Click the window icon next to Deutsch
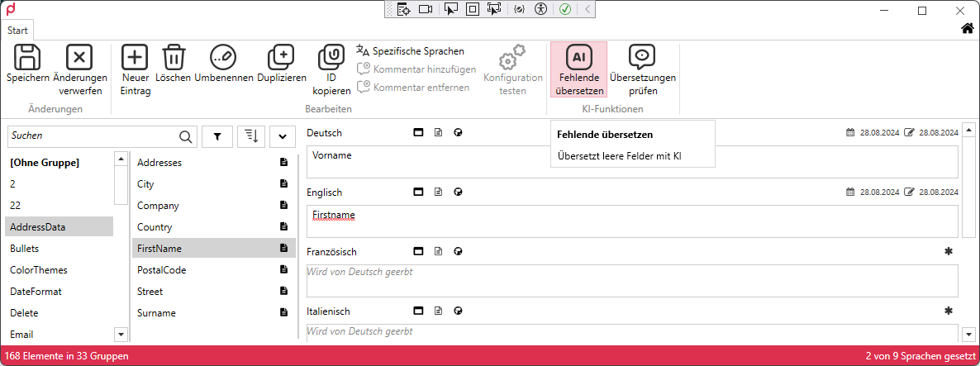This screenshot has width=980, height=366. click(x=419, y=132)
